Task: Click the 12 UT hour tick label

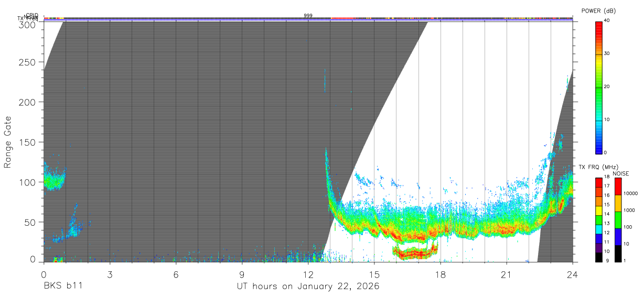Action: pos(308,274)
